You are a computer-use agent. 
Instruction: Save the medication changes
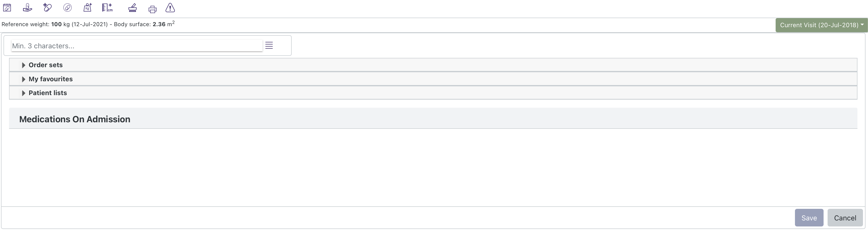click(x=809, y=218)
